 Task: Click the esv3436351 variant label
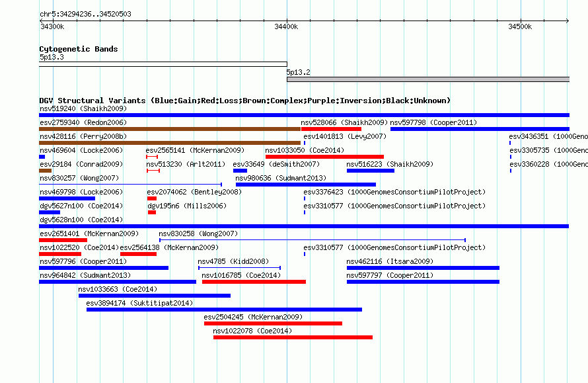tap(548, 136)
